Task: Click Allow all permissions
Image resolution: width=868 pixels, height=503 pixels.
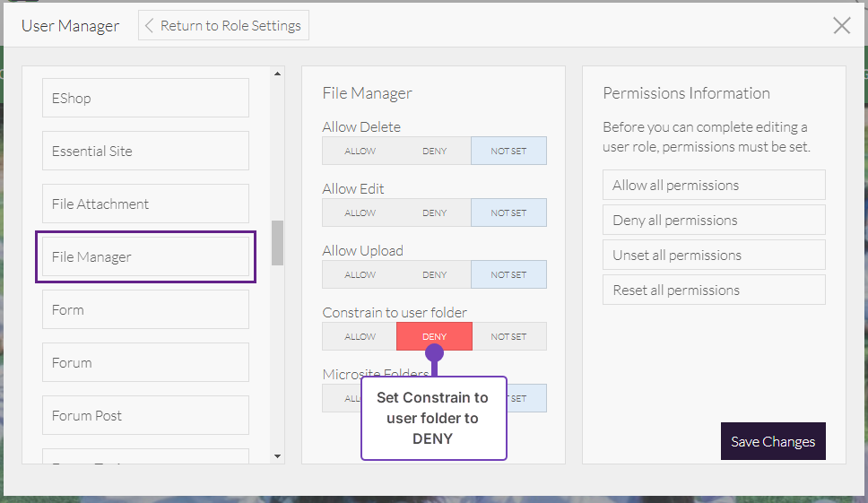Action: pos(713,185)
